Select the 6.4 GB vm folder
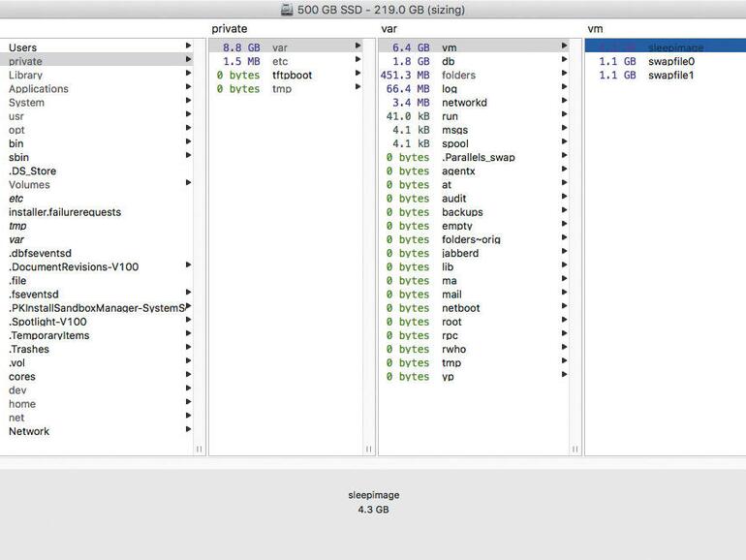 pyautogui.click(x=474, y=47)
